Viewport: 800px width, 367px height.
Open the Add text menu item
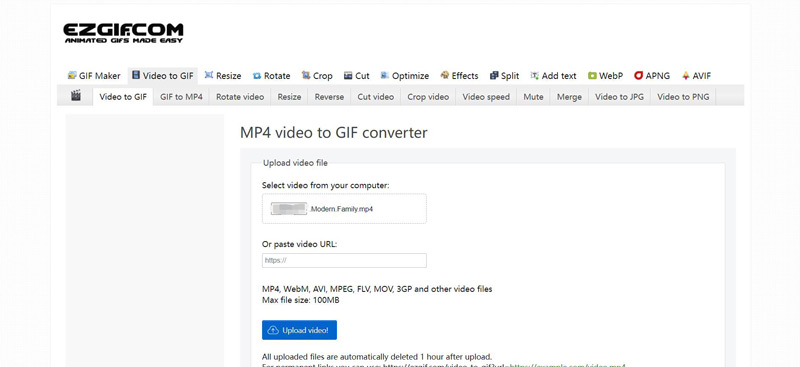tap(553, 76)
